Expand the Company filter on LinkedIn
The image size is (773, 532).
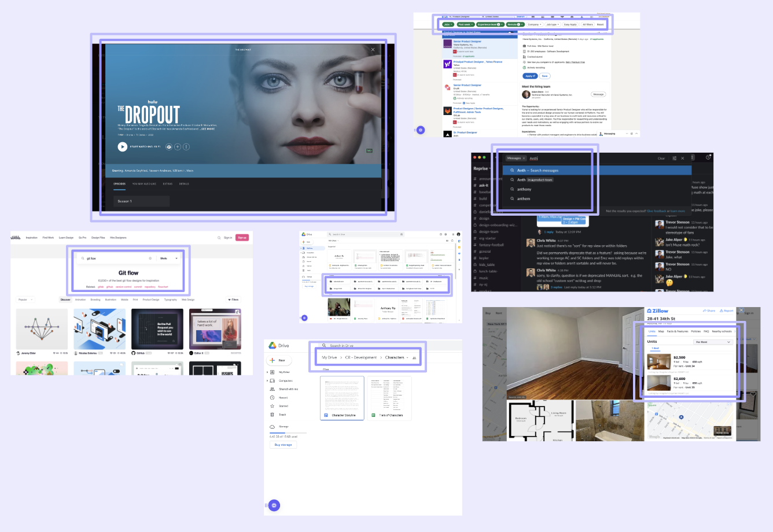click(x=535, y=24)
